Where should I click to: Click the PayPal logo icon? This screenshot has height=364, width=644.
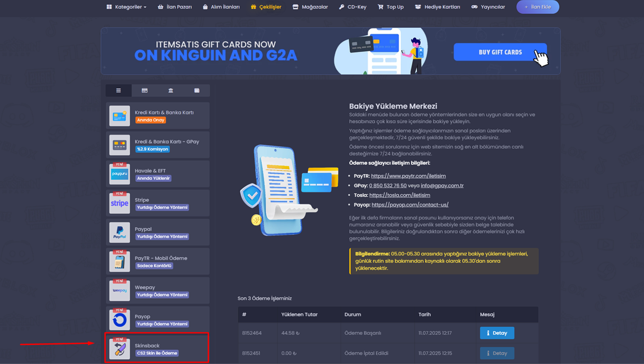[119, 233]
